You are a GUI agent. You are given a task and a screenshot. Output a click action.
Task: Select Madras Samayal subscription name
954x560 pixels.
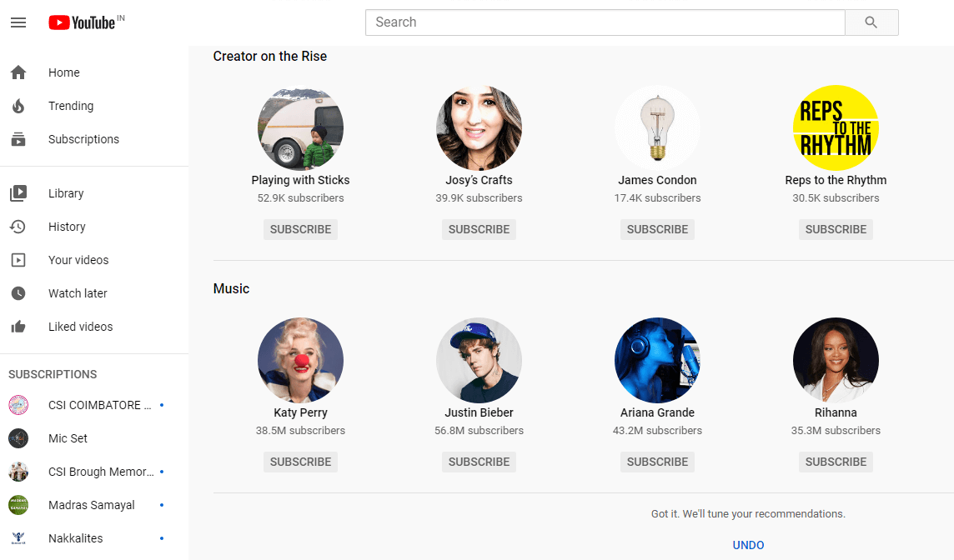91,505
